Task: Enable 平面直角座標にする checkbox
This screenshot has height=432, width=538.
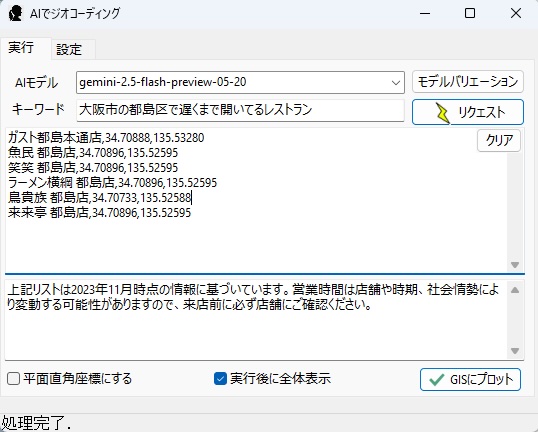Action: click(13, 379)
